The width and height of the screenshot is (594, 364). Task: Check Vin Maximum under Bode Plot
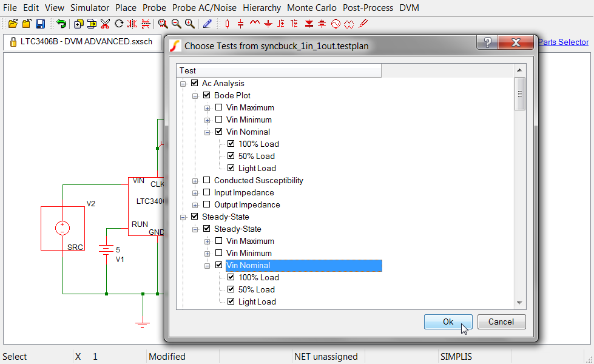point(219,107)
